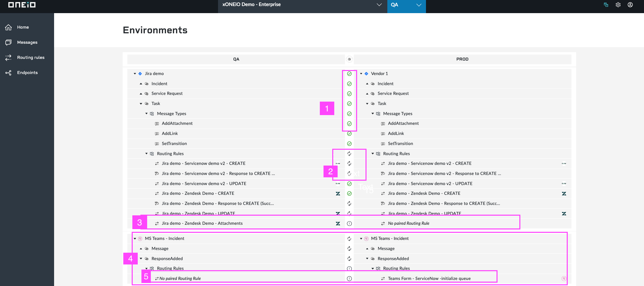Viewport: 644px width, 286px height.
Task: Click the ONEiO logo
Action: click(x=22, y=5)
